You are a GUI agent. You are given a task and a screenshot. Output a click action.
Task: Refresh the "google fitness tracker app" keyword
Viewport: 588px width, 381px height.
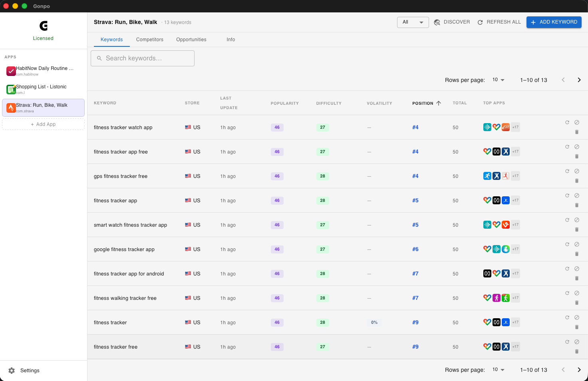(x=567, y=244)
